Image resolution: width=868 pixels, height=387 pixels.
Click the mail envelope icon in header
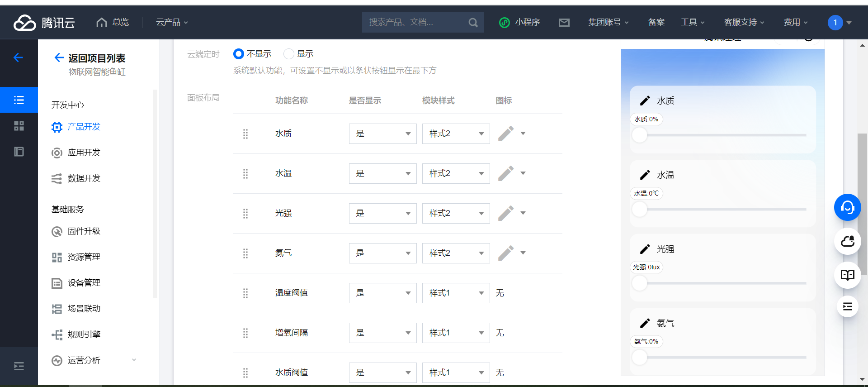click(564, 22)
